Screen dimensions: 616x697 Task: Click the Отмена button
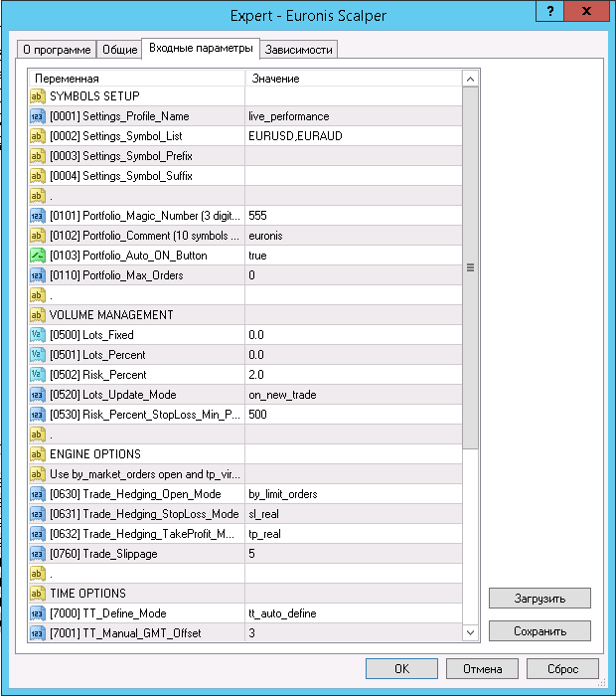coord(482,669)
